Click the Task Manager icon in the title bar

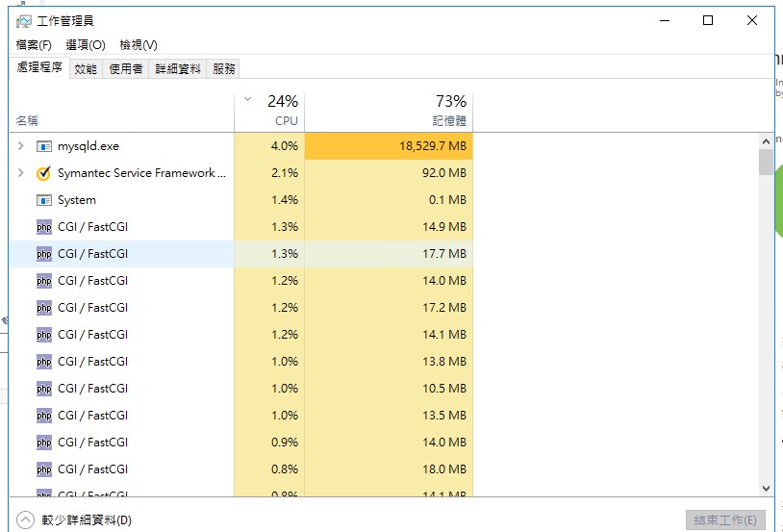coord(23,20)
